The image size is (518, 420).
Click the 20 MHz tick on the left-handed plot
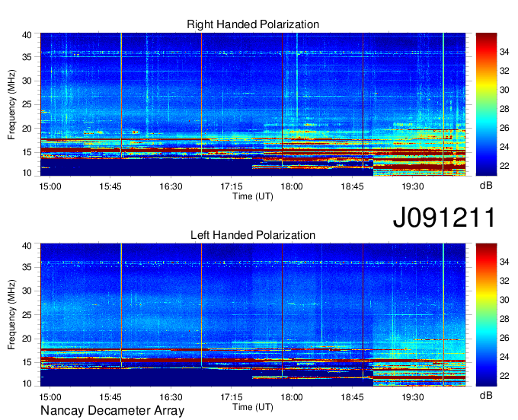pyautogui.click(x=27, y=339)
